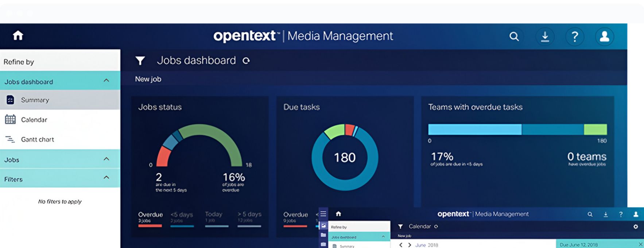This screenshot has height=248, width=644.
Task: Click the Teams with overdue tasks bar
Action: (x=517, y=129)
